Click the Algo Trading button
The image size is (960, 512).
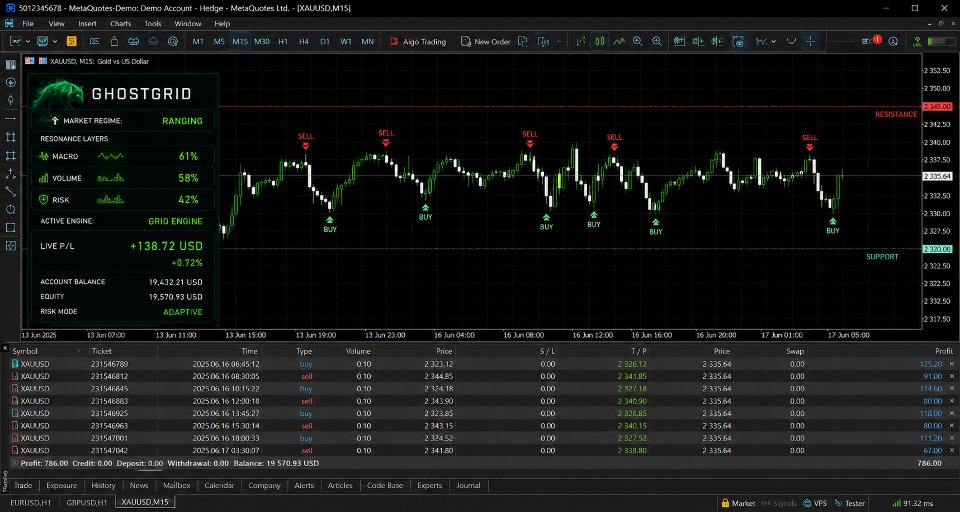point(418,42)
